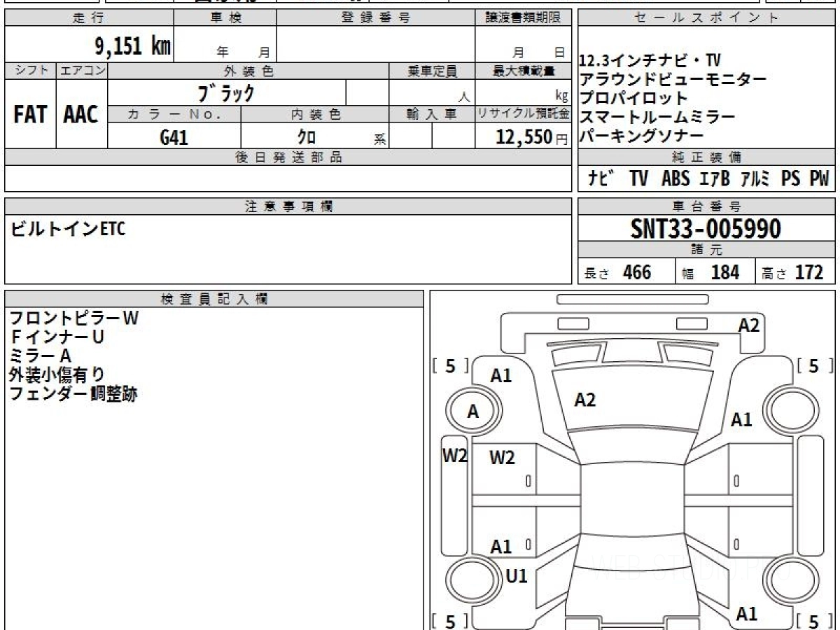Select the 外装色 header
Viewport: 840px width, 630px height.
coord(248,71)
